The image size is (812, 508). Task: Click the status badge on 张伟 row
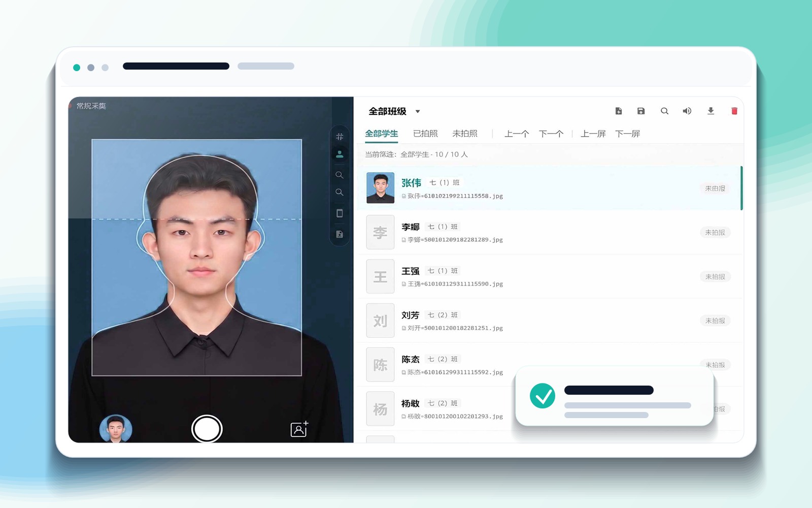click(715, 188)
